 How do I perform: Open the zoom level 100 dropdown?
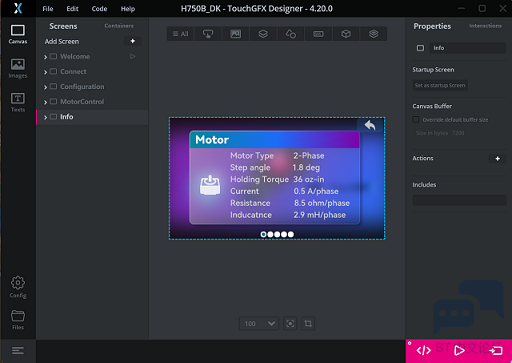(259, 323)
